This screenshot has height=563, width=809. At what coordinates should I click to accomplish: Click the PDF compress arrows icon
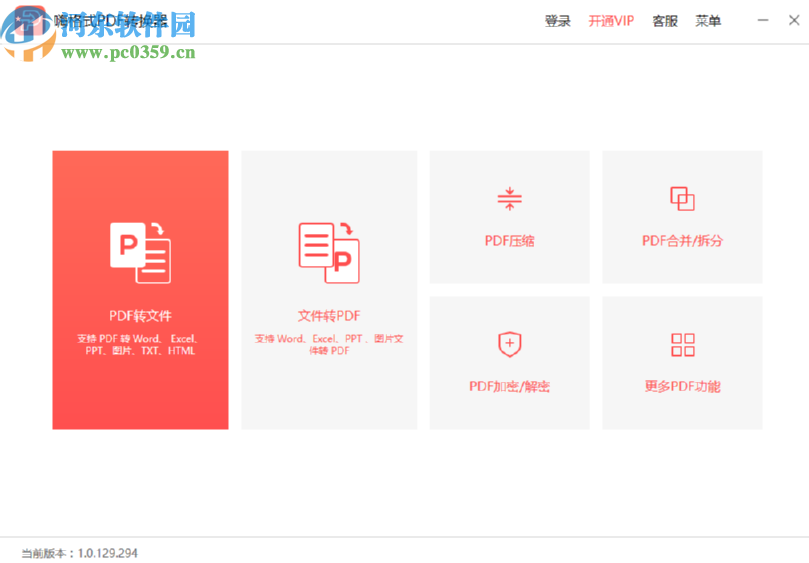point(510,199)
